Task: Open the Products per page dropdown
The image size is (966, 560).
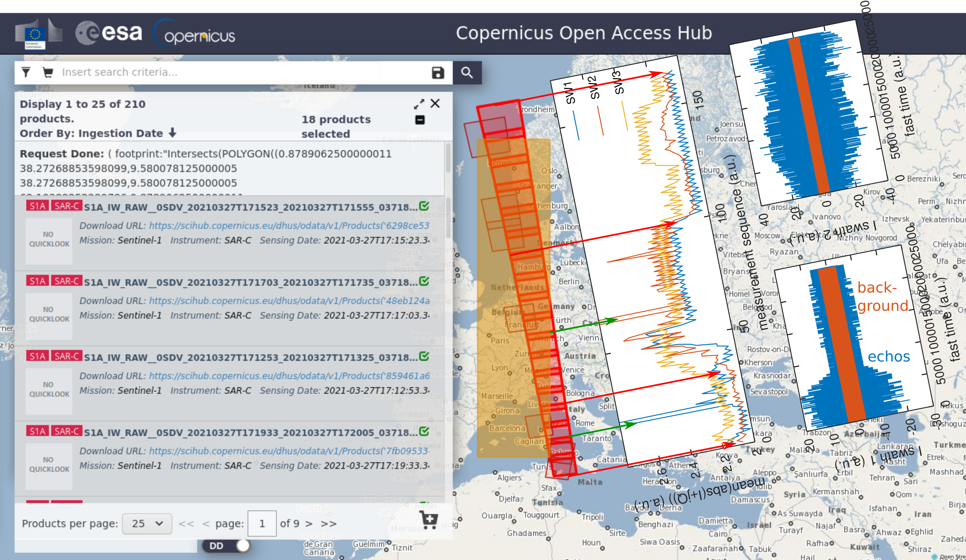Action: coord(147,524)
